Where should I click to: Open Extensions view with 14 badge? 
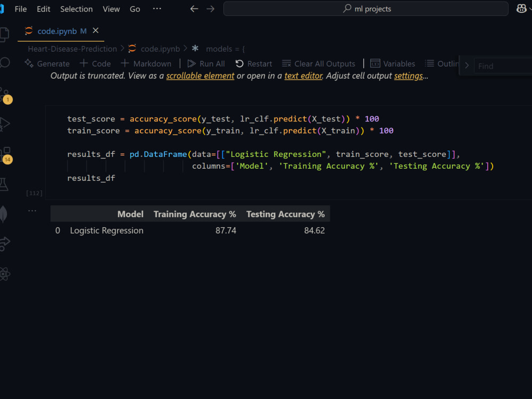[x=6, y=155]
